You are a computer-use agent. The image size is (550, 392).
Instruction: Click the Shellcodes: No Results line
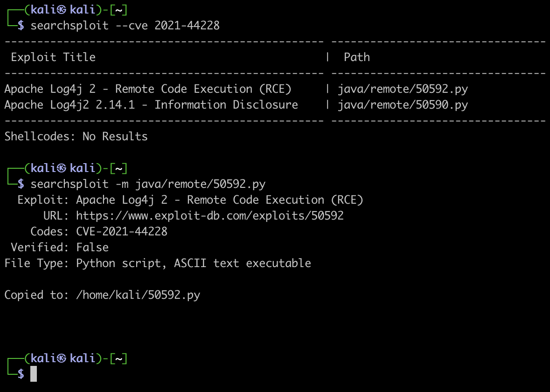click(x=76, y=137)
